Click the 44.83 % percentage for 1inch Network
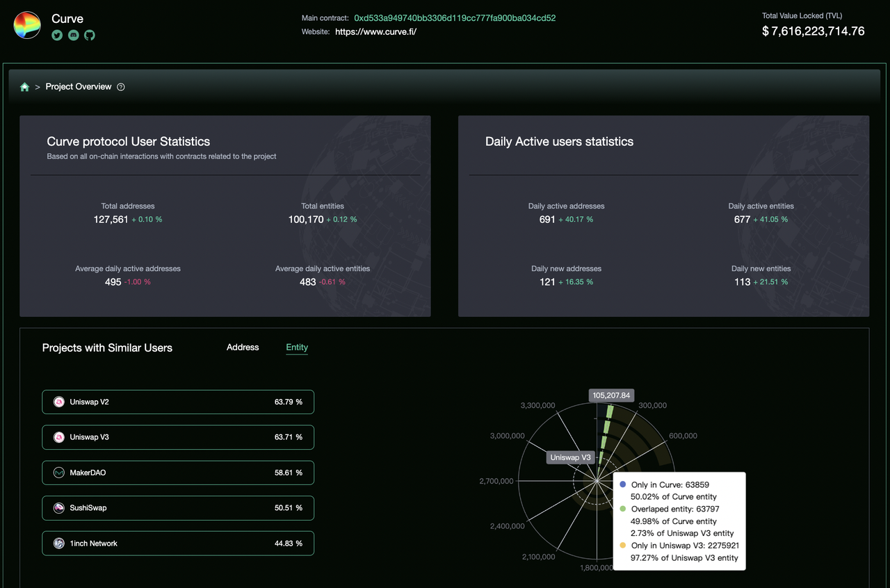The image size is (890, 588). pyautogui.click(x=289, y=544)
